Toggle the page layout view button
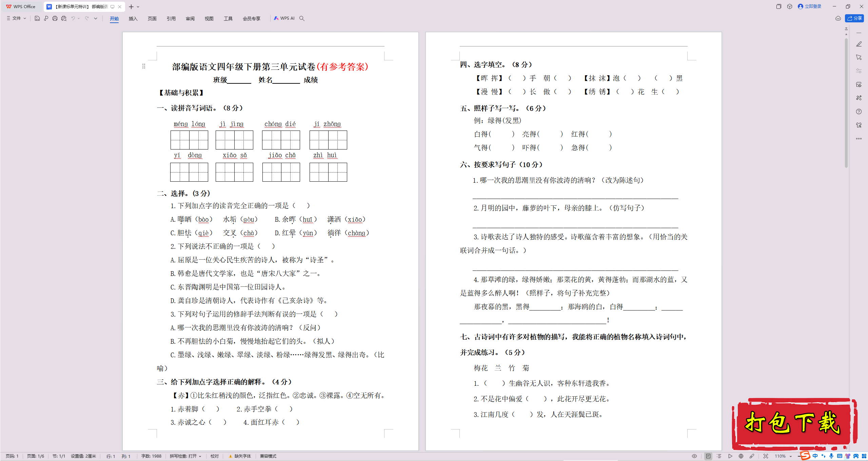The height and width of the screenshot is (461, 868). click(x=708, y=456)
